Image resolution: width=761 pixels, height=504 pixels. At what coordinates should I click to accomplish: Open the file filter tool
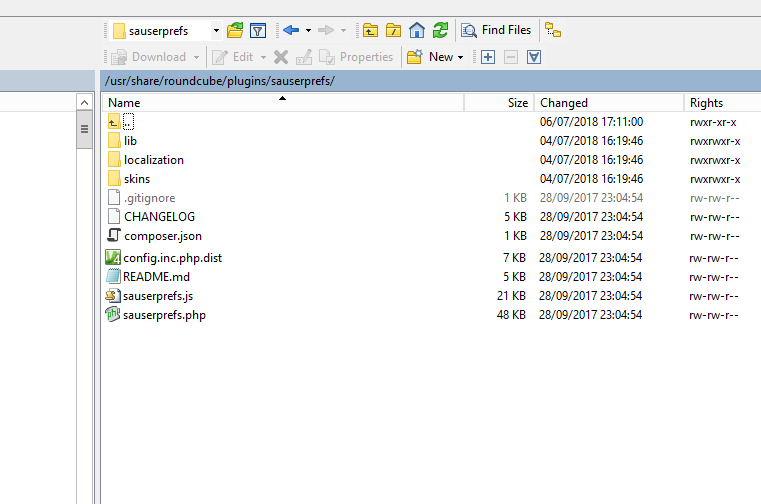tap(258, 30)
